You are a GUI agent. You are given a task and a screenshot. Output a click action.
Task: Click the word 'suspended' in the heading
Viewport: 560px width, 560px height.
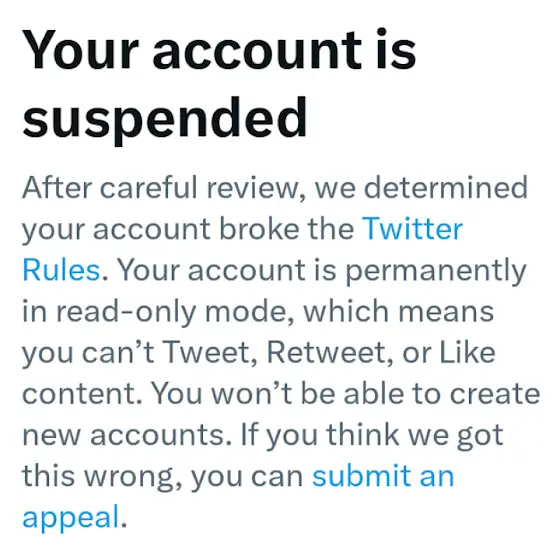point(165,119)
